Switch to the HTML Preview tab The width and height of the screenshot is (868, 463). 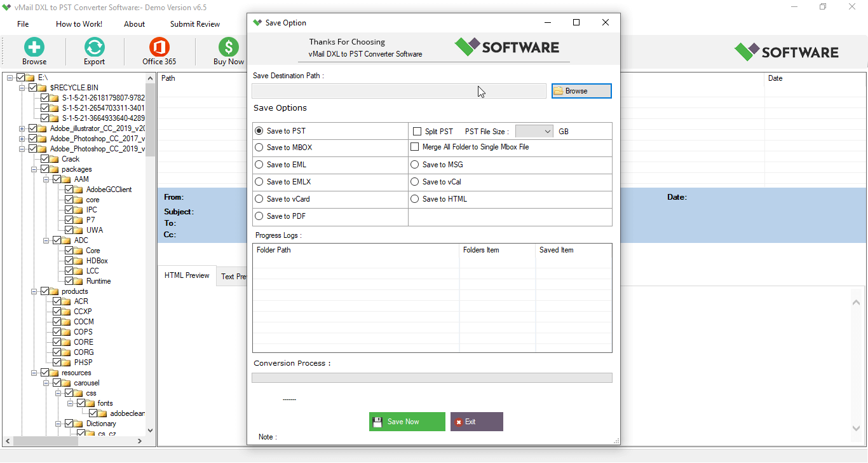point(187,275)
